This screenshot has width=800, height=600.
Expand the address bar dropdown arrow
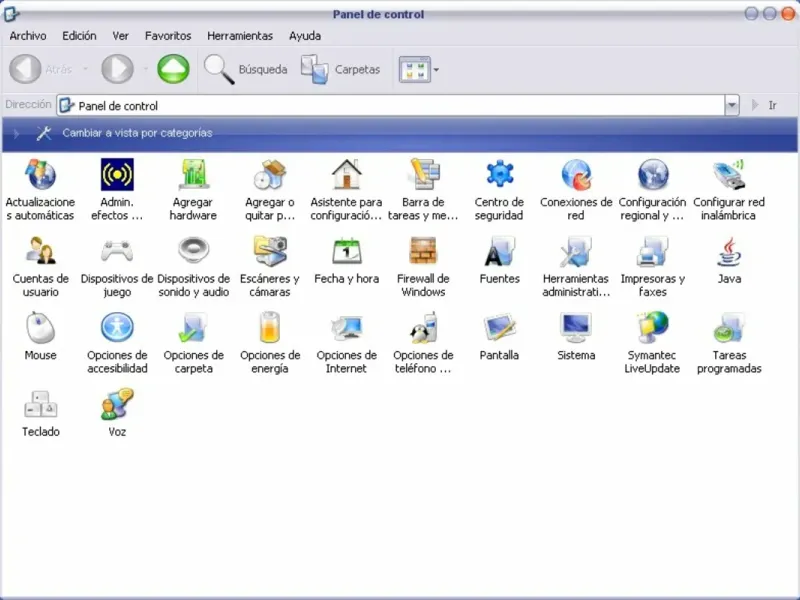pyautogui.click(x=732, y=105)
